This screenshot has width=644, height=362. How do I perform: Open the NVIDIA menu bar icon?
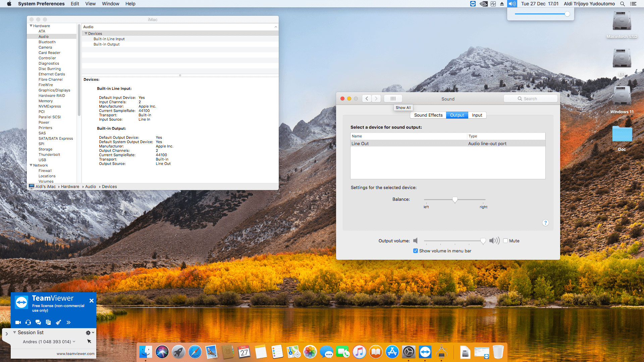pos(483,4)
